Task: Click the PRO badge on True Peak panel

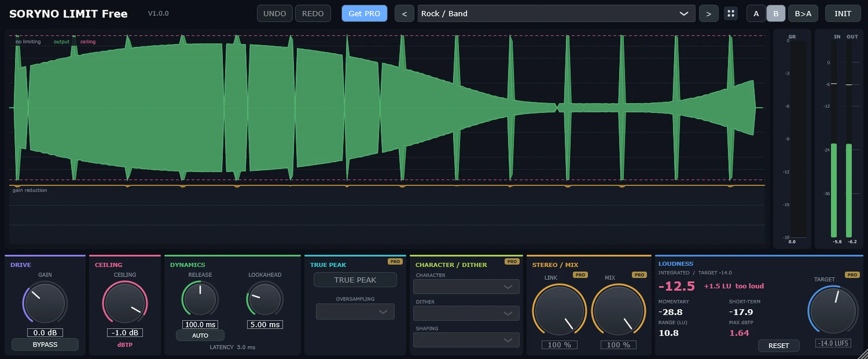Action: point(395,262)
